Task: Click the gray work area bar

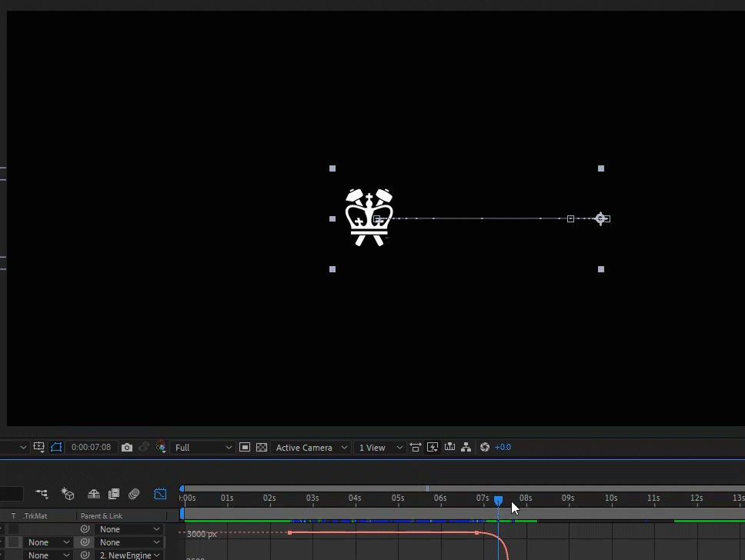Action: tap(465, 513)
